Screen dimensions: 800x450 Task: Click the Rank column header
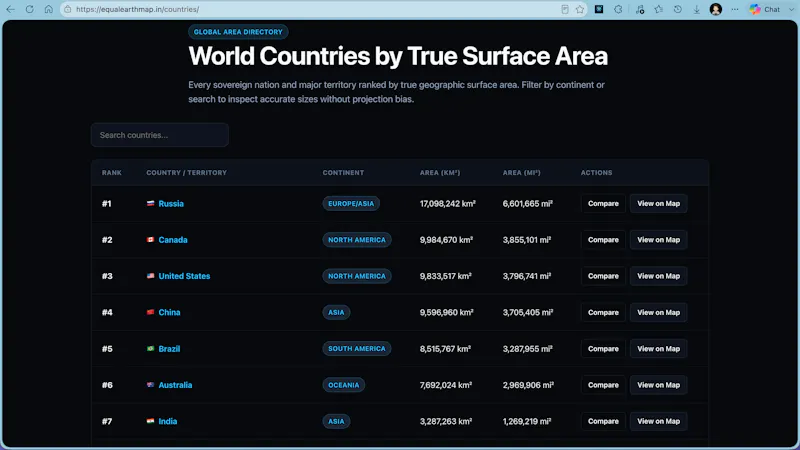(112, 173)
